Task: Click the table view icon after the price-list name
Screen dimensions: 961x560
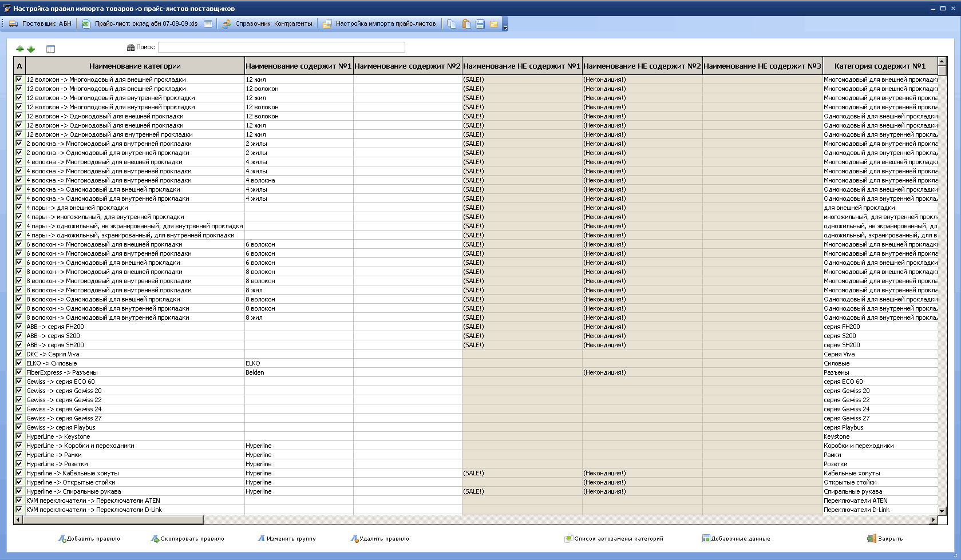Action: pyautogui.click(x=208, y=24)
